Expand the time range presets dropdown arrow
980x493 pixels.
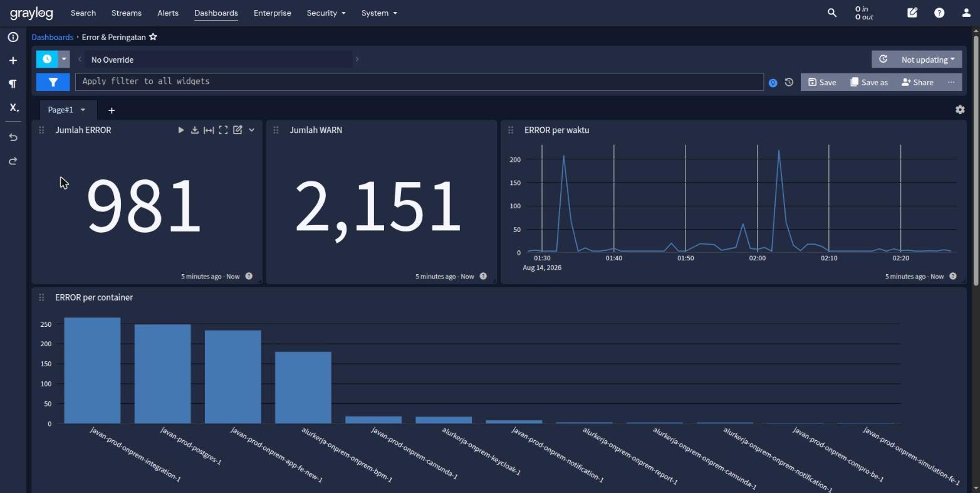click(x=64, y=60)
